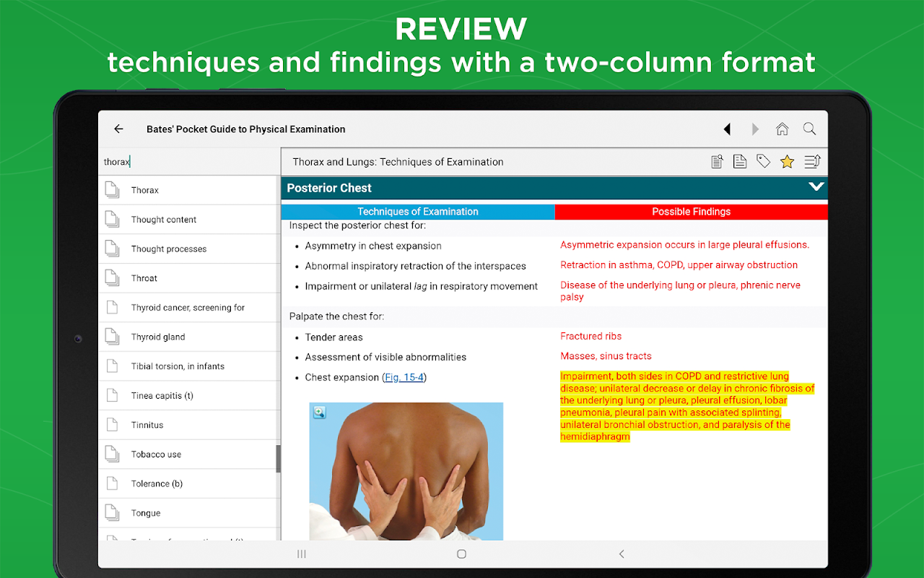The image size is (924, 578).
Task: Tap the page icon beside Tinnitus
Action: point(112,425)
